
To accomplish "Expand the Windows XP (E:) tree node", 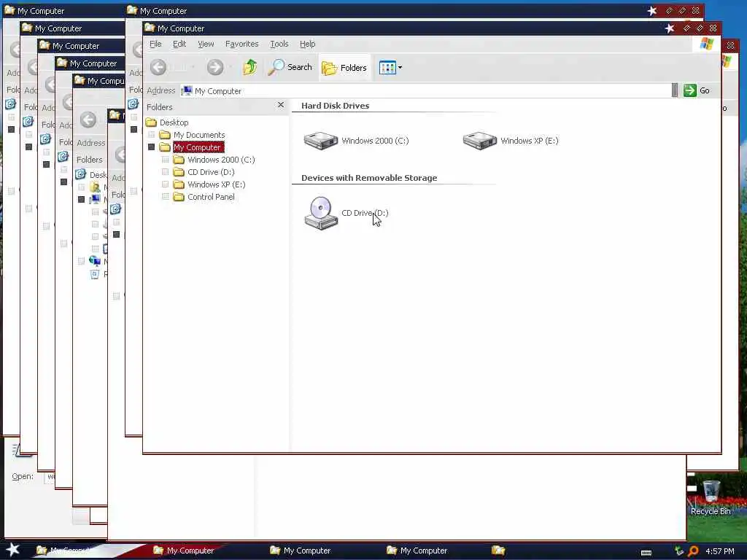I will point(166,184).
